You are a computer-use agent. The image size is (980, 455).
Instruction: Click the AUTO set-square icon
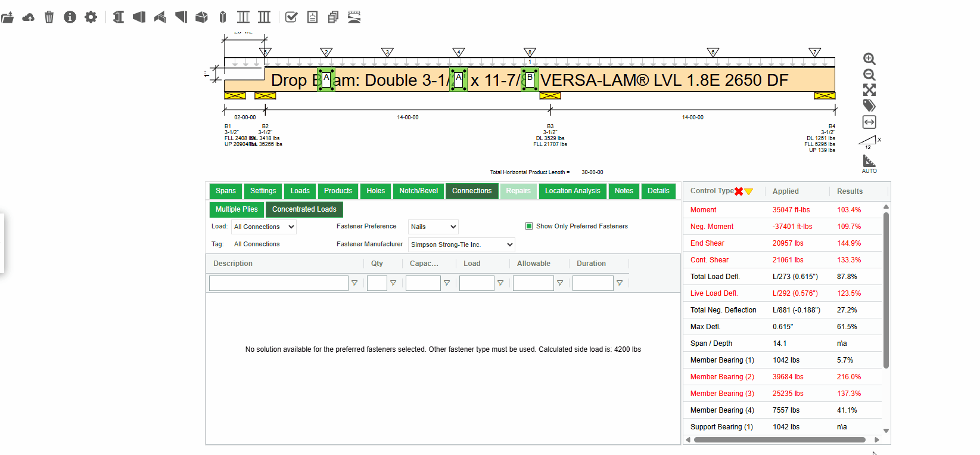click(869, 163)
